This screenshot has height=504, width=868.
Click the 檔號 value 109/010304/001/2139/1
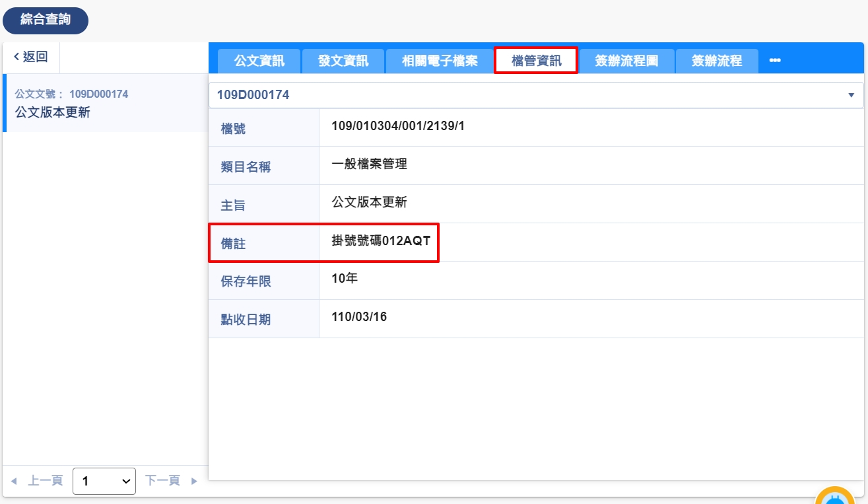coord(398,126)
